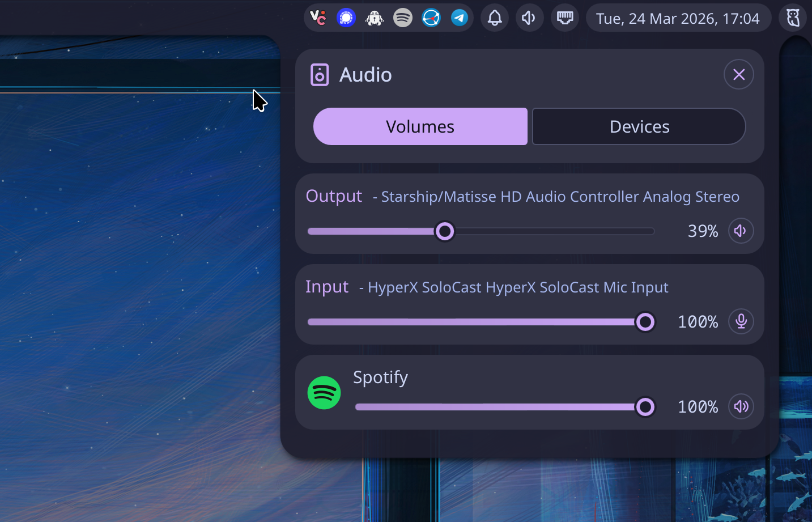Switch to the Devices tab
This screenshot has width=812, height=522.
(x=639, y=126)
